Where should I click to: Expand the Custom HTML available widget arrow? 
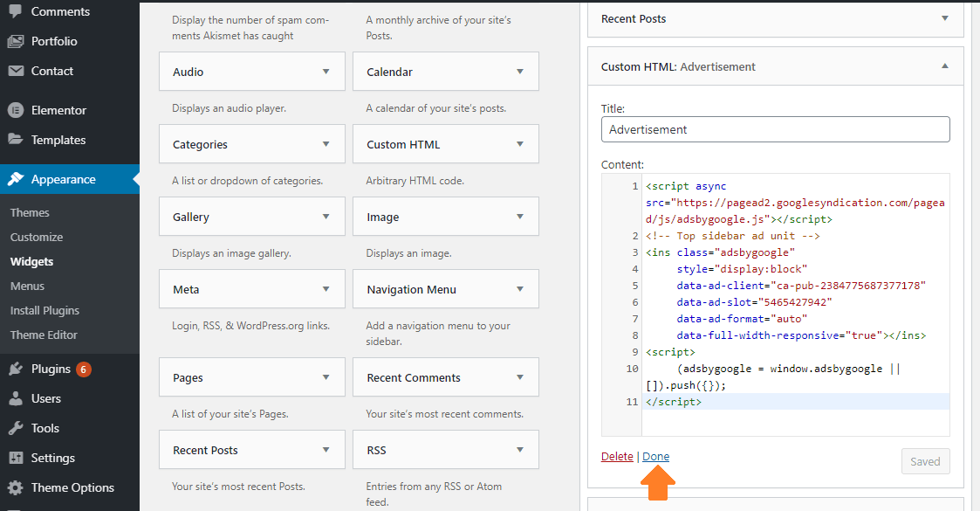coord(520,144)
